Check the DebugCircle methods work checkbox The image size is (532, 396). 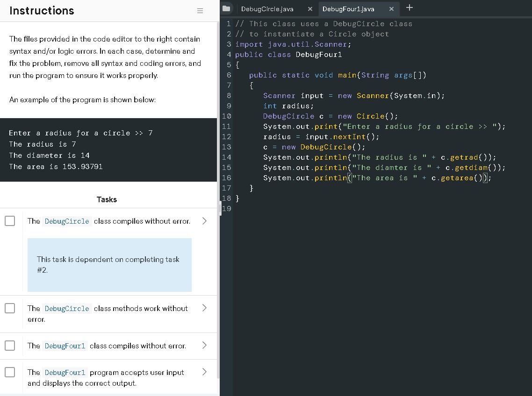(10, 308)
